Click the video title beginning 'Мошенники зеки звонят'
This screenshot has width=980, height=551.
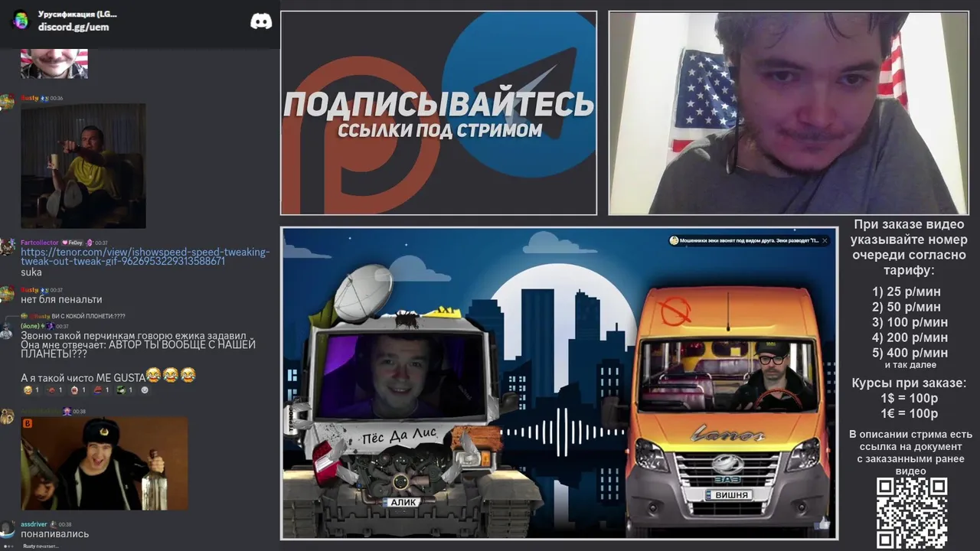tap(750, 240)
